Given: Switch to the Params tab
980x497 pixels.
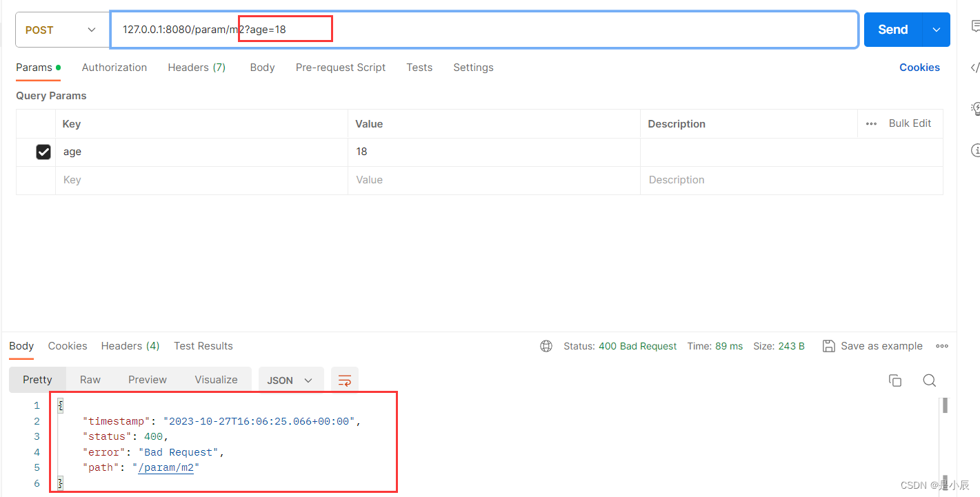Looking at the screenshot, I should [x=38, y=68].
